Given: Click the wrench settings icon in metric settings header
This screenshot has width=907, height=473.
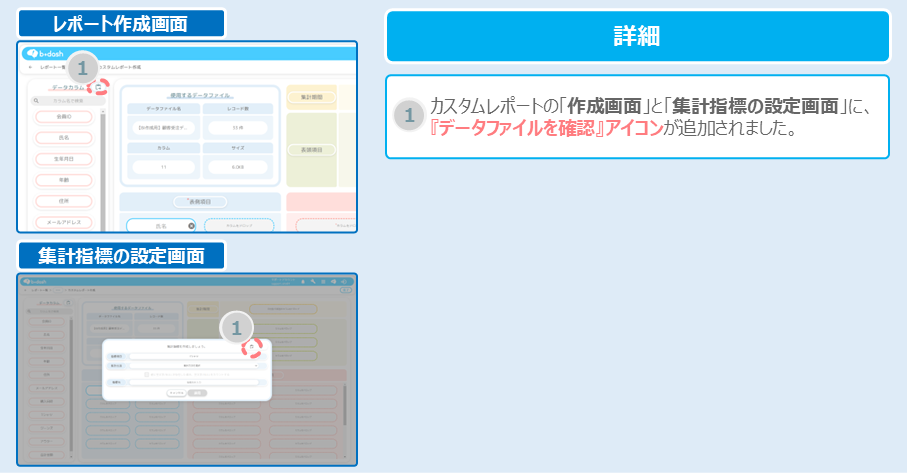Looking at the screenshot, I should click(x=313, y=282).
